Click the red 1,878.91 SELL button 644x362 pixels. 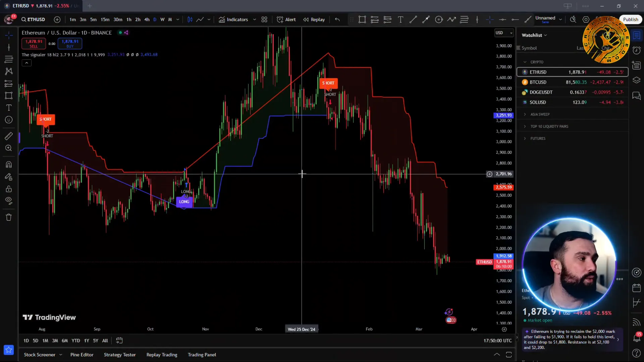point(34,44)
